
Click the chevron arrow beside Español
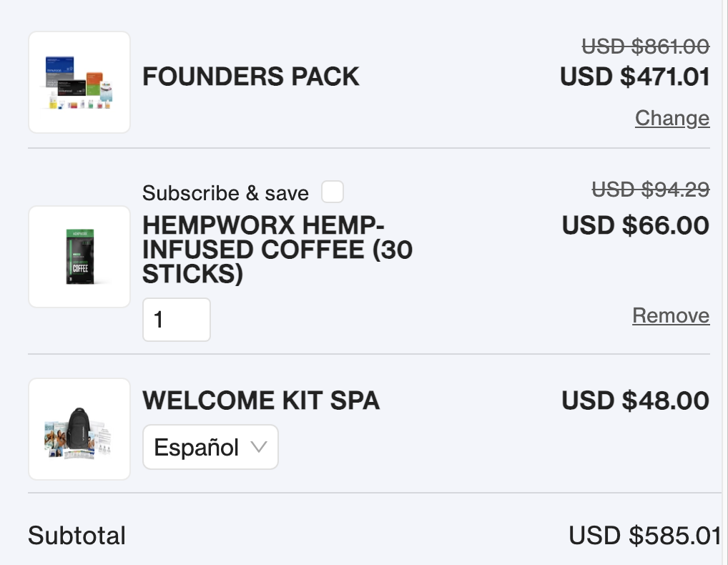pyautogui.click(x=259, y=448)
